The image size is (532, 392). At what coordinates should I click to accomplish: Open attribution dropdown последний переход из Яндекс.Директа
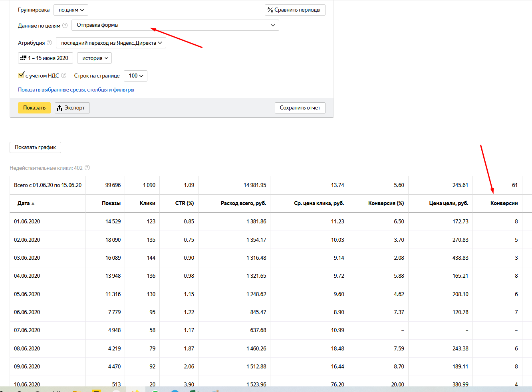[x=111, y=43]
